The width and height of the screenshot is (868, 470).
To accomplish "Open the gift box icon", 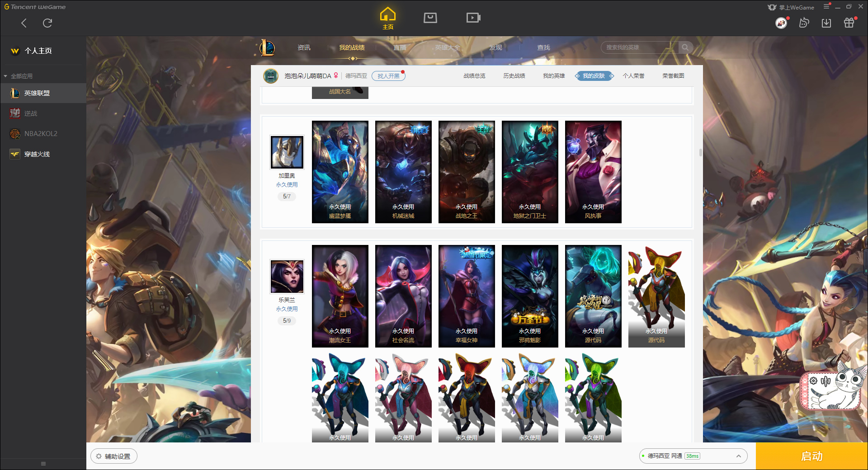I will point(849,23).
